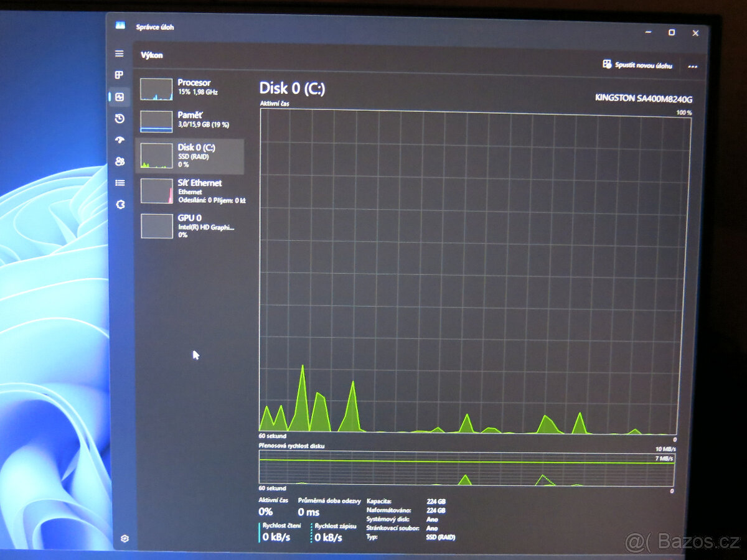Open App history from sidebar

120,119
